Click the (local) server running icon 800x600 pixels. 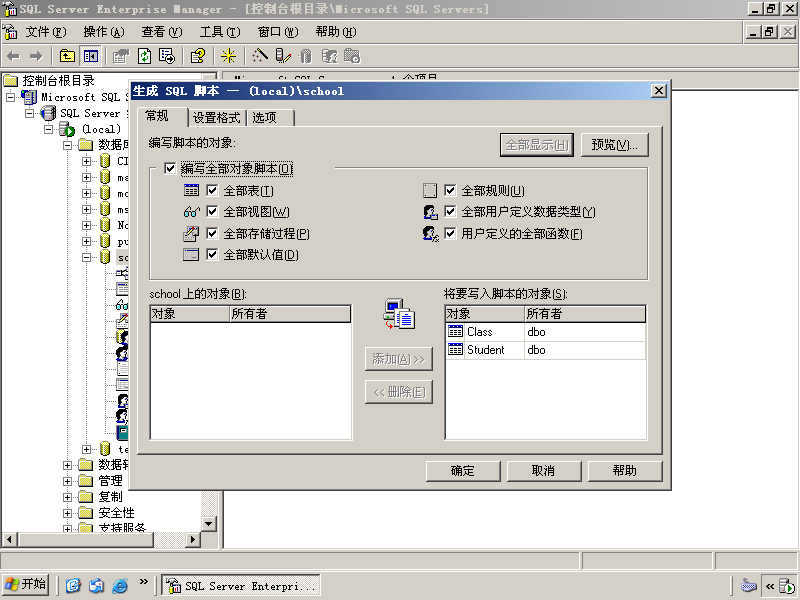pyautogui.click(x=67, y=129)
